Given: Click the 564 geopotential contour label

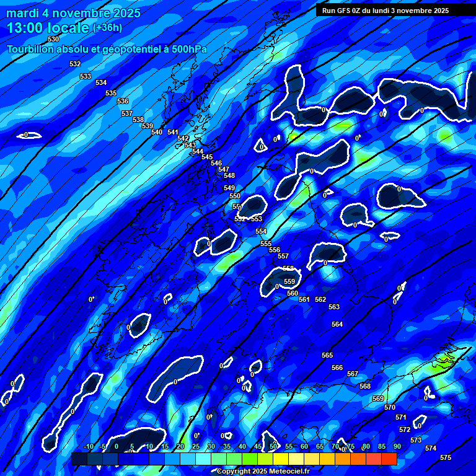Looking at the screenshot, I should 337,324.
